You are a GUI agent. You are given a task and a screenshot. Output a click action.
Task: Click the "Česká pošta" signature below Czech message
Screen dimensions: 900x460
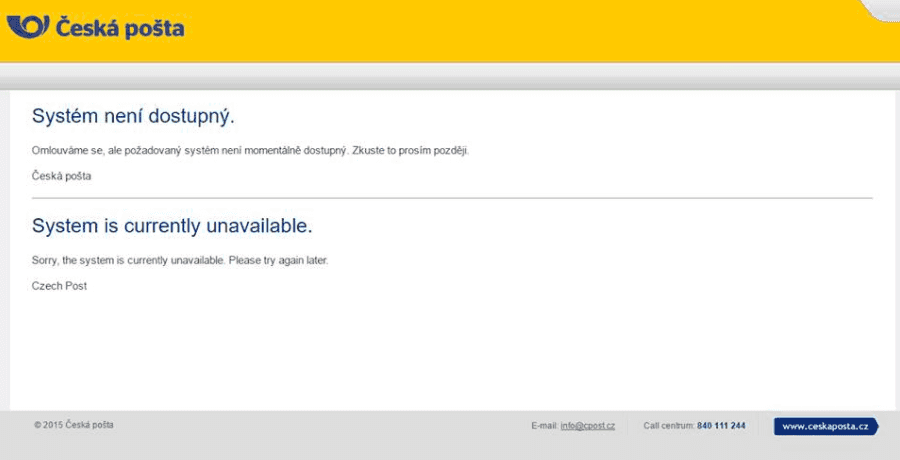click(61, 176)
